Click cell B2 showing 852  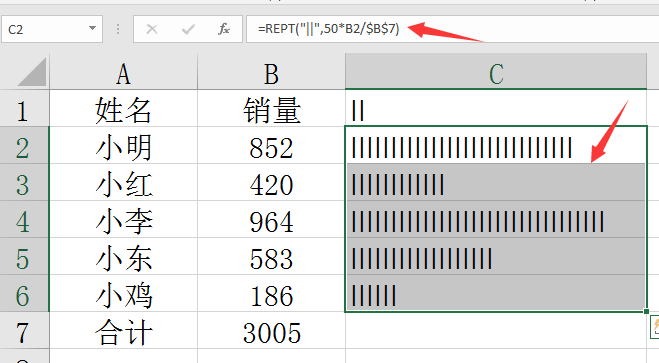(271, 145)
